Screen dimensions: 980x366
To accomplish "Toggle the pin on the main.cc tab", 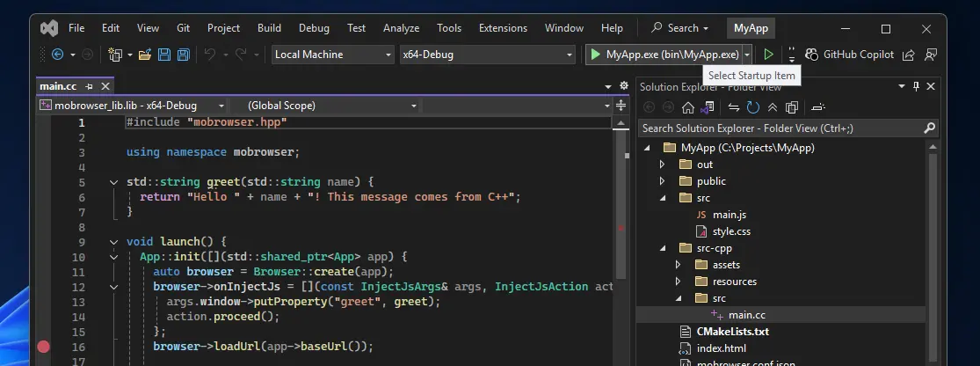I will point(89,86).
